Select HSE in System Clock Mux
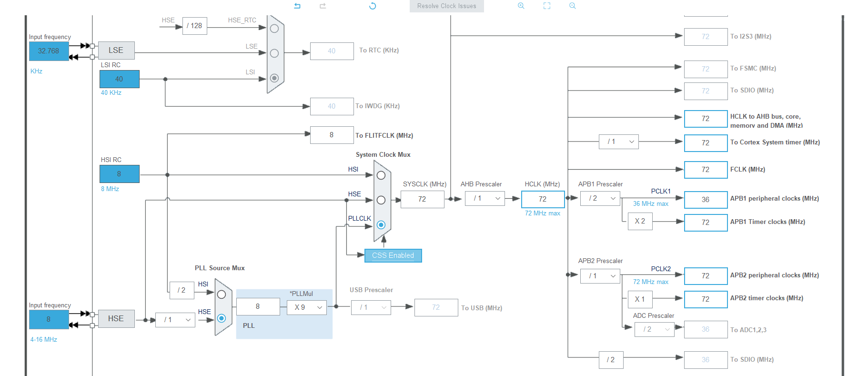The height and width of the screenshot is (376, 868). coord(381,200)
